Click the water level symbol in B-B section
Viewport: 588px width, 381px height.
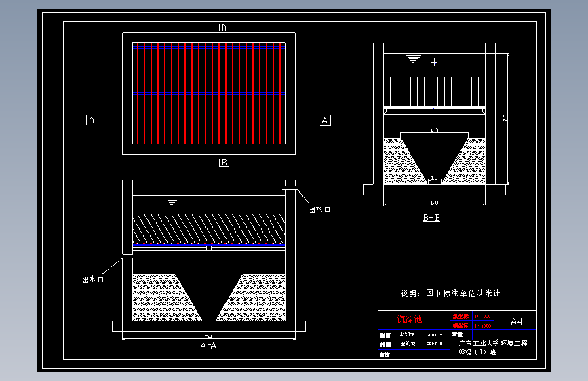click(x=413, y=59)
